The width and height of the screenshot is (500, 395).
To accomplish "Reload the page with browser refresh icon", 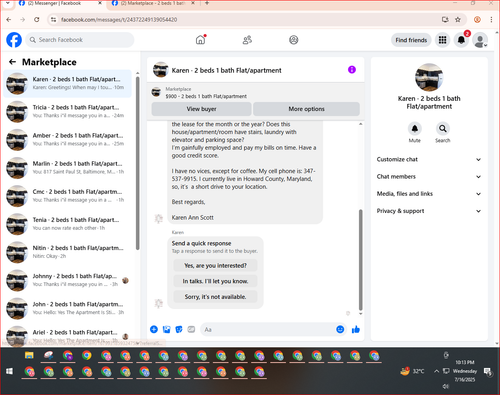I will 37,20.
